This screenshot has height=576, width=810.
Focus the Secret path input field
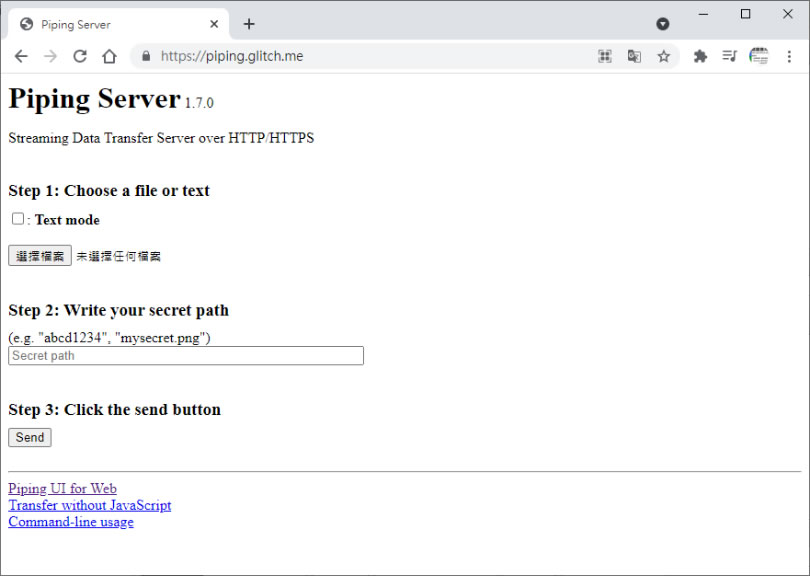click(186, 356)
